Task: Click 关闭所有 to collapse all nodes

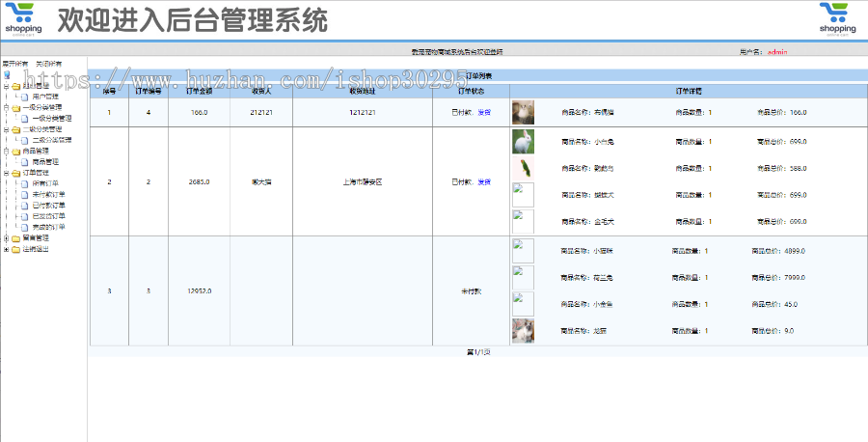Action: 49,65
